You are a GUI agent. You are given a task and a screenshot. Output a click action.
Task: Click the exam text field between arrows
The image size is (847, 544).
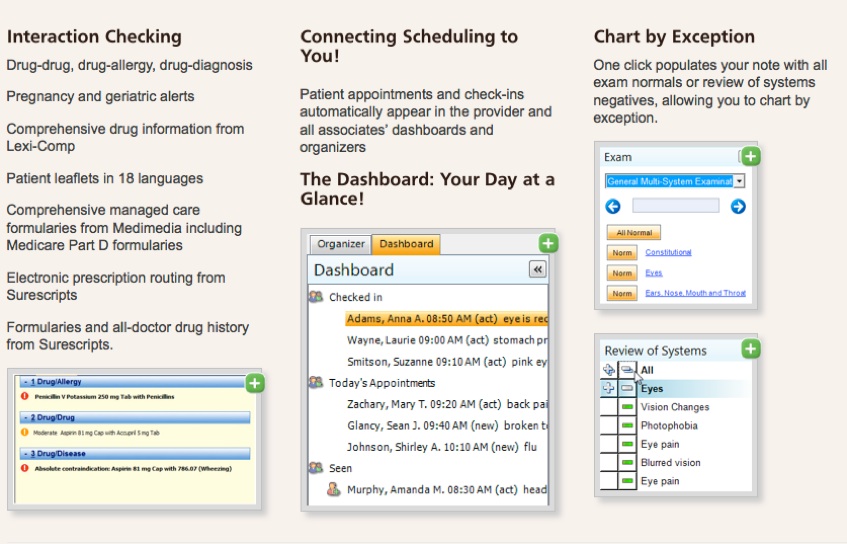click(x=675, y=206)
